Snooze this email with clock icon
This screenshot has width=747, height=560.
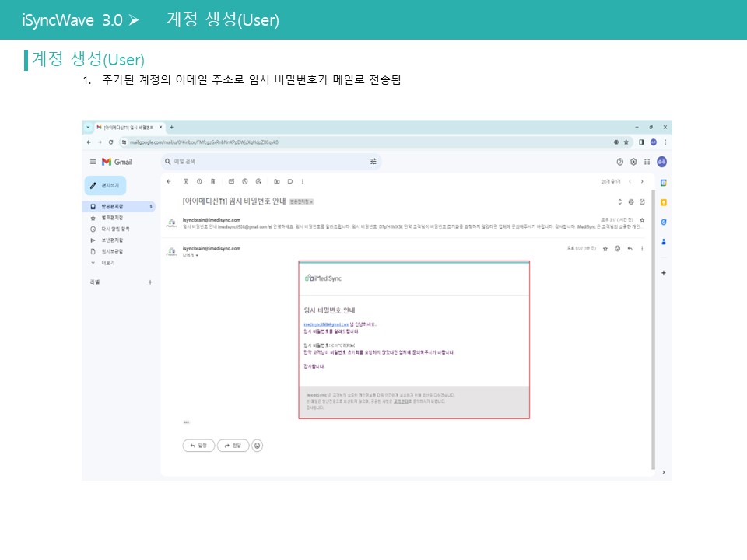(x=244, y=181)
